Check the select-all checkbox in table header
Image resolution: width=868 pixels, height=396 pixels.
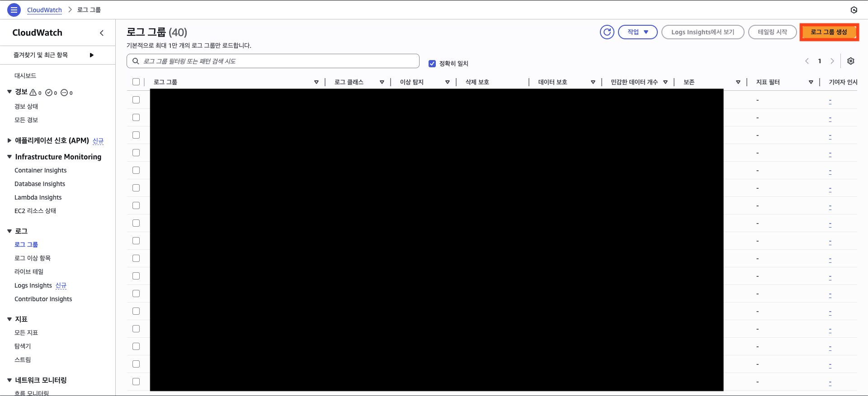136,82
